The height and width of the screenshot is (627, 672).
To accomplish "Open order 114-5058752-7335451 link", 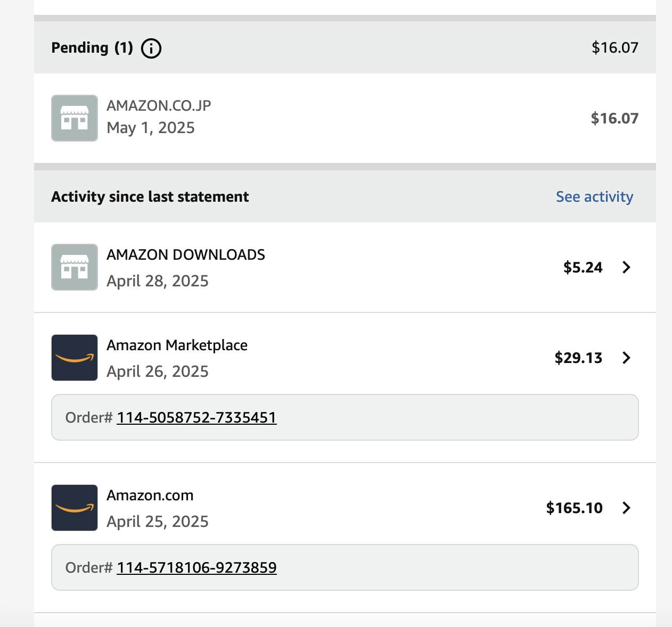I will tap(196, 417).
